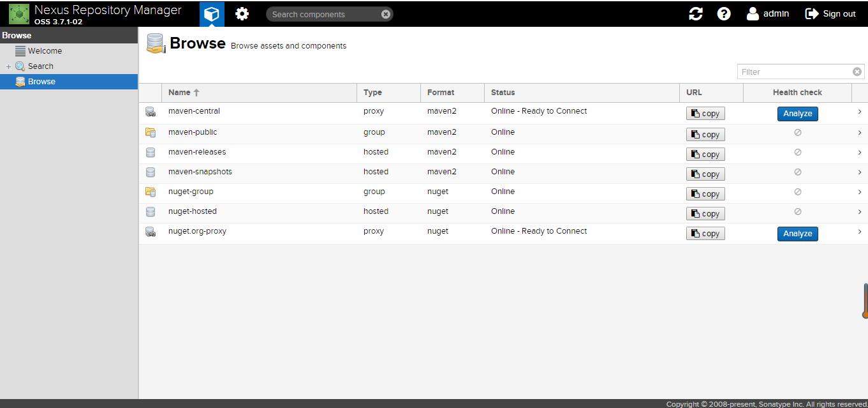
Task: Click 'Online - Ready to Connect' for maven-central
Action: 539,111
